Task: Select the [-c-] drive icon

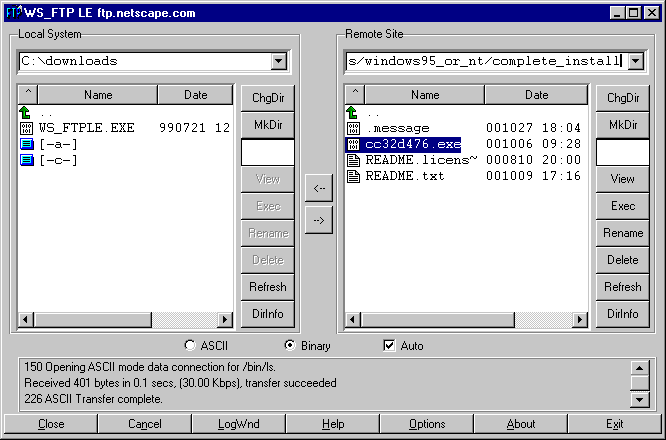Action: [27, 160]
